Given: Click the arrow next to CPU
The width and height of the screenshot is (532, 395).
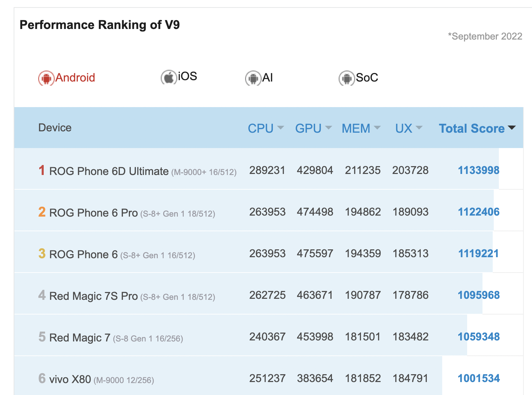Looking at the screenshot, I should pyautogui.click(x=281, y=128).
